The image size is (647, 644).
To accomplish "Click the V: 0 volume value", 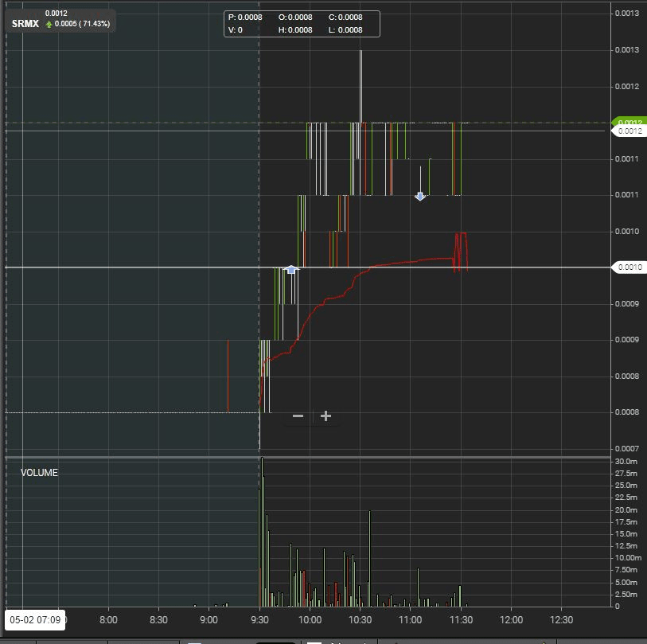I will pyautogui.click(x=236, y=30).
